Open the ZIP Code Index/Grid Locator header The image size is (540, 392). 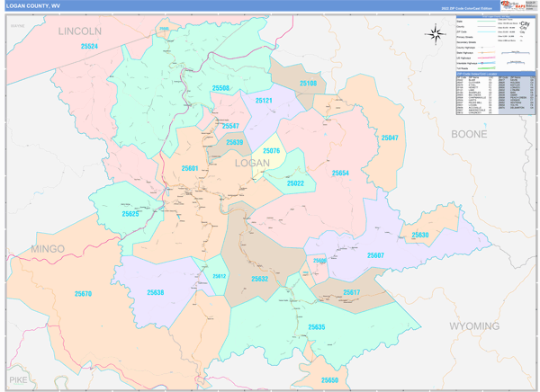tap(495, 74)
